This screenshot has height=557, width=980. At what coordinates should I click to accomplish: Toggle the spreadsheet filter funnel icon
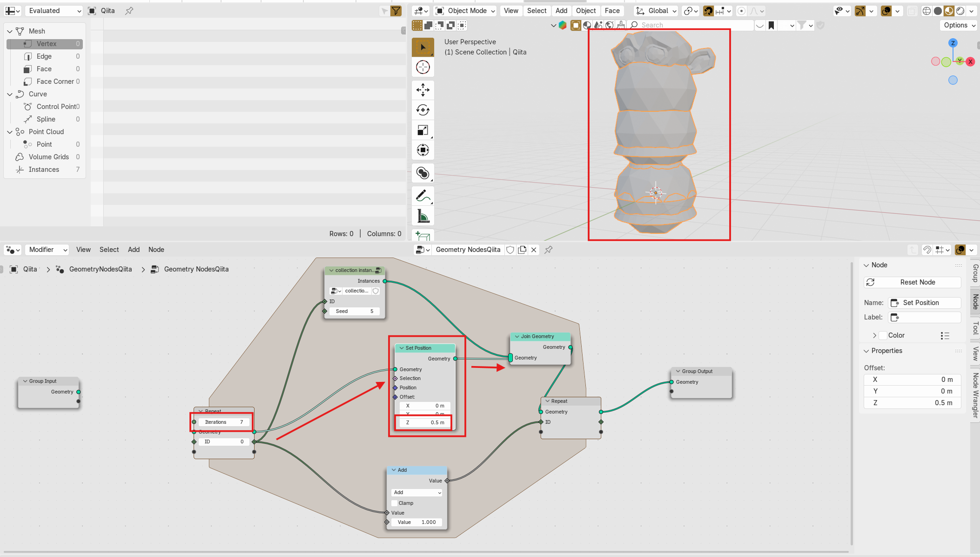[396, 11]
